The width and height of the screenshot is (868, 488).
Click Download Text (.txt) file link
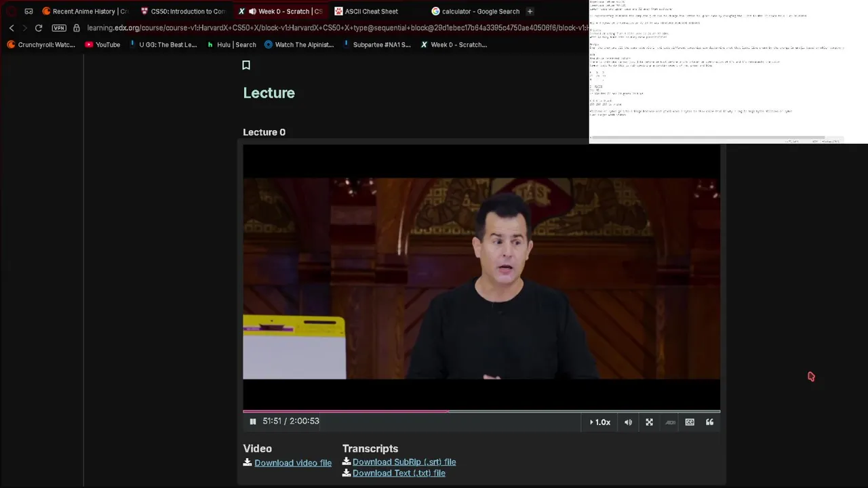coord(399,473)
